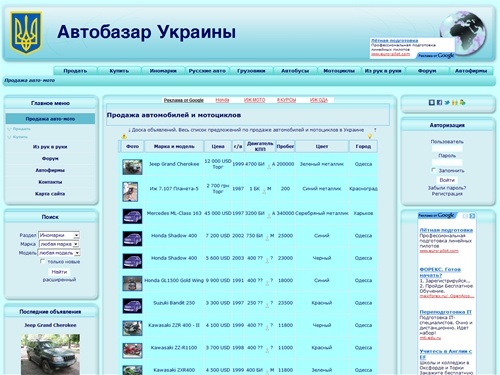The image size is (500, 375).
Task: Click 'ИЖ МОТО' ad link above the heading
Action: [254, 100]
